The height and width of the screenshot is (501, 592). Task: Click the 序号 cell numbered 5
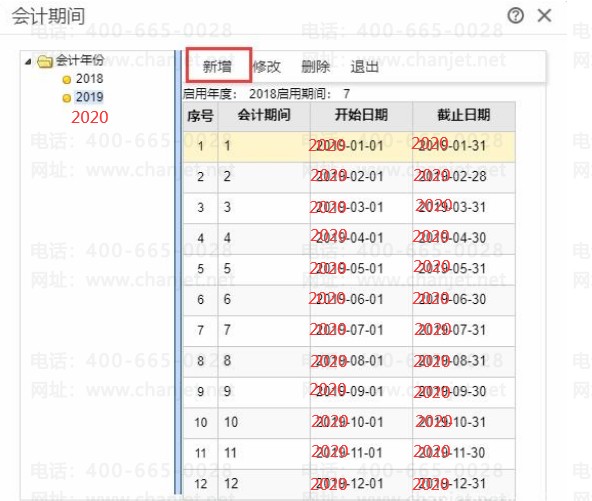tap(200, 269)
